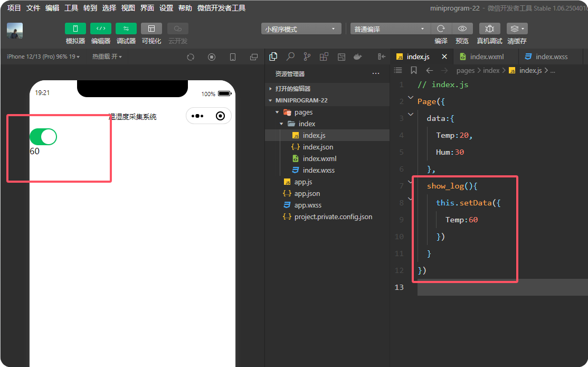This screenshot has height=367, width=588.
Task: Click the 真机调试 remote debug icon
Action: 489,28
